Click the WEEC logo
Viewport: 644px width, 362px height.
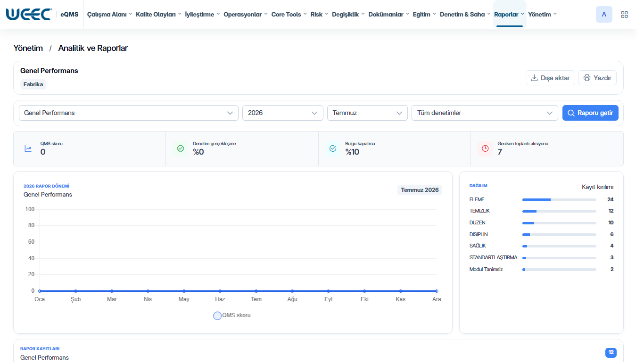point(29,14)
